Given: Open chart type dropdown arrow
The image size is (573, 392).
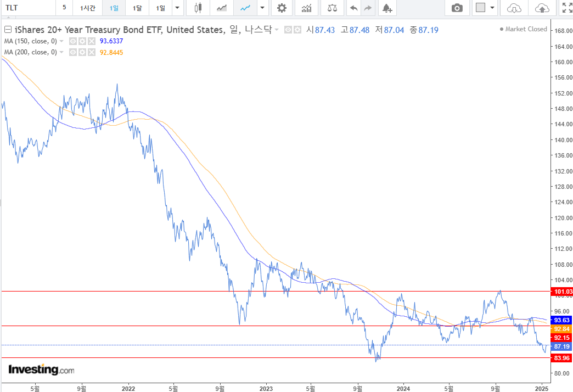Looking at the screenshot, I should pyautogui.click(x=262, y=8).
